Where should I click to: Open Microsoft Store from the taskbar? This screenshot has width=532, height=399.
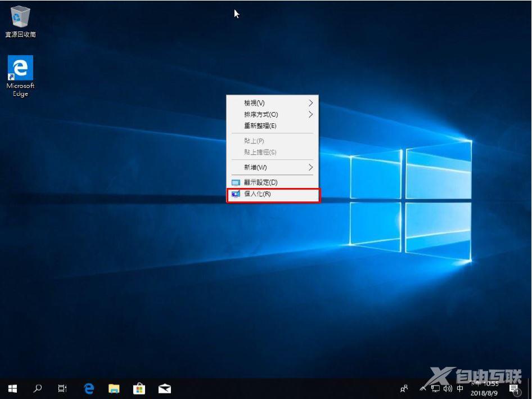pos(139,388)
